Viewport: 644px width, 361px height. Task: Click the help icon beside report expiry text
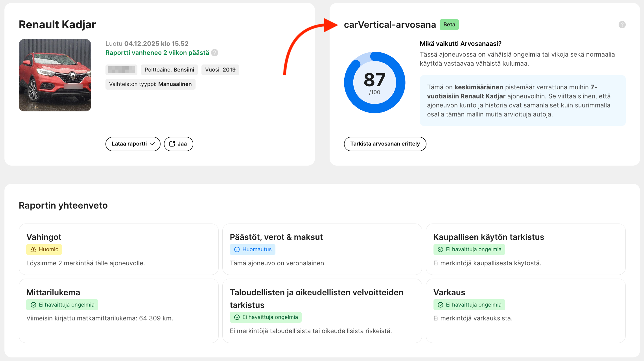coord(214,53)
